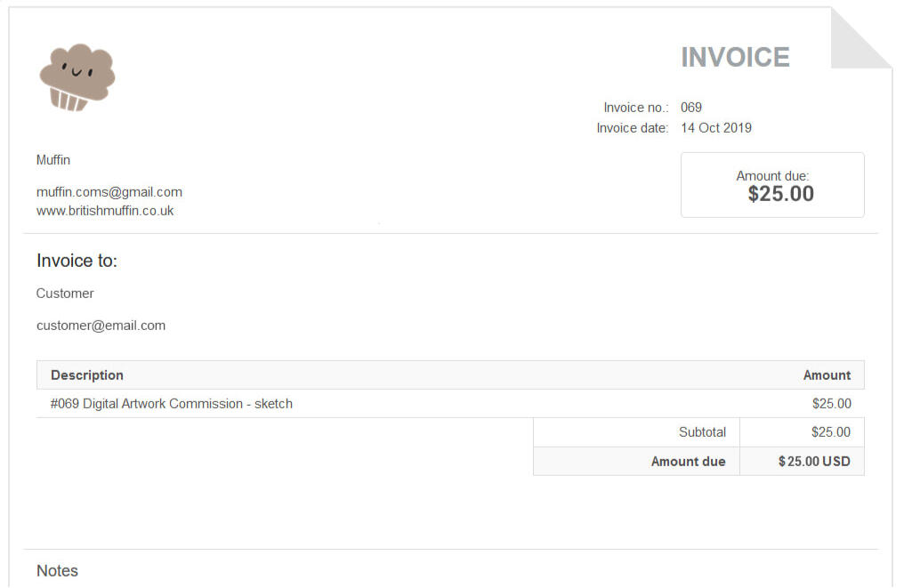The width and height of the screenshot is (904, 588).
Task: Click the Description column header
Action: (x=87, y=375)
